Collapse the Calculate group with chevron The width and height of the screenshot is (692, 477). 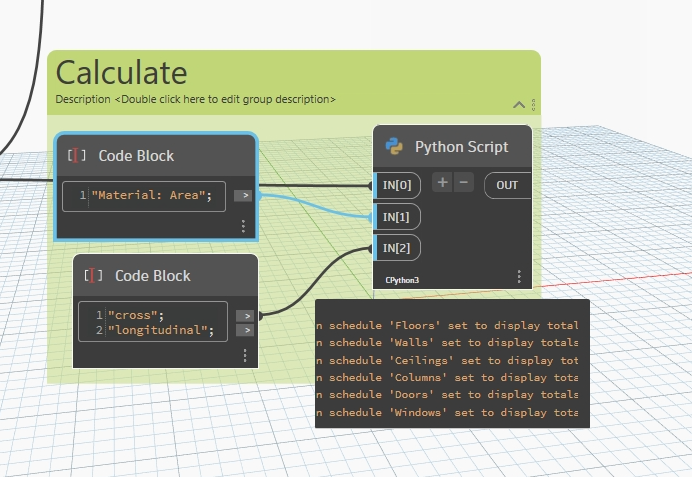[519, 105]
